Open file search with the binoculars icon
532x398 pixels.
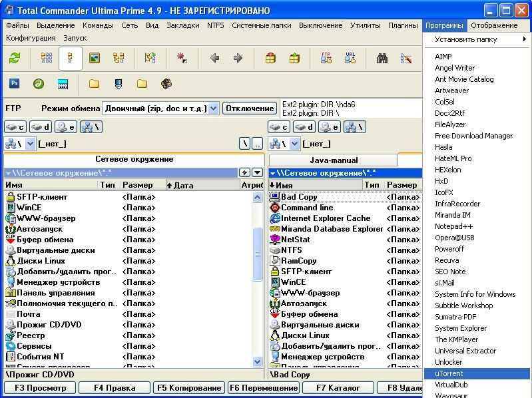[x=382, y=59]
